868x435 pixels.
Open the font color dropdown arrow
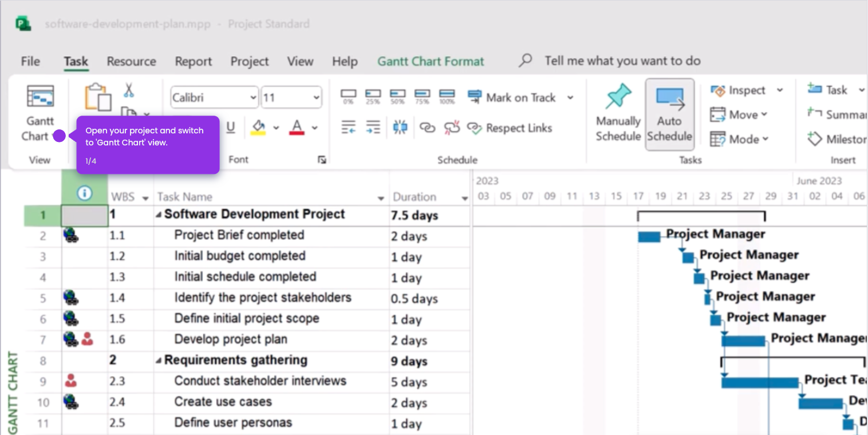tap(314, 128)
